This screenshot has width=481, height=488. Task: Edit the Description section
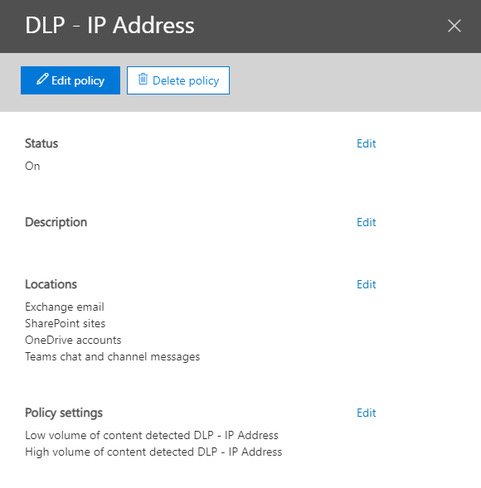(366, 222)
